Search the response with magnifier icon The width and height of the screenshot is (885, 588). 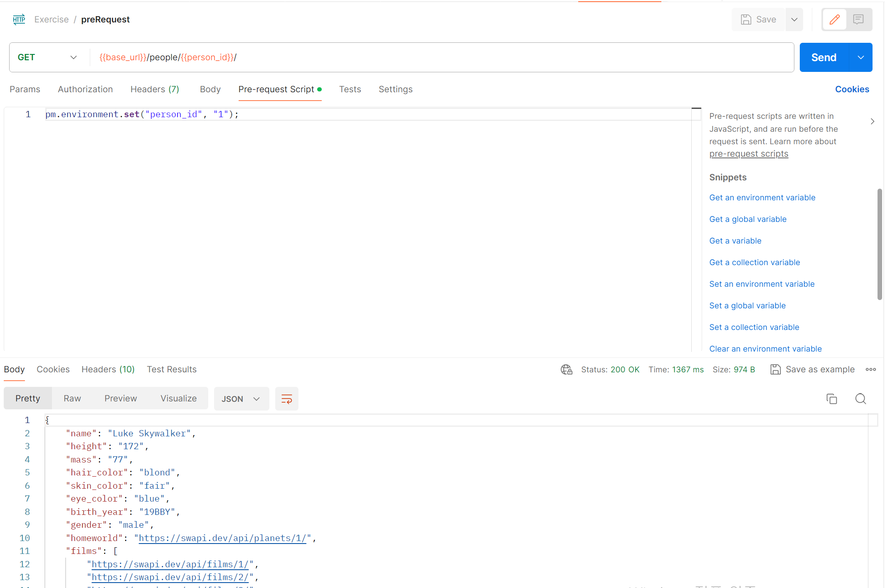[x=860, y=399]
